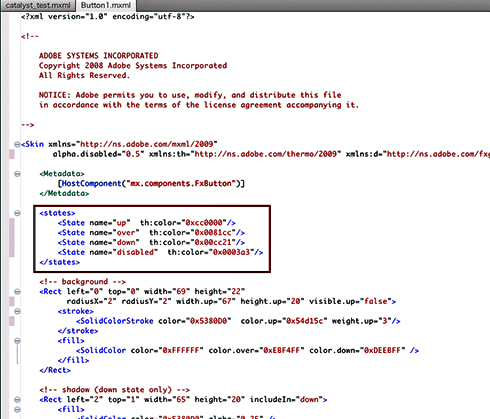Click the color.down="0xDEEBFF" attribute
This screenshot has width=490, height=419.
(x=357, y=350)
